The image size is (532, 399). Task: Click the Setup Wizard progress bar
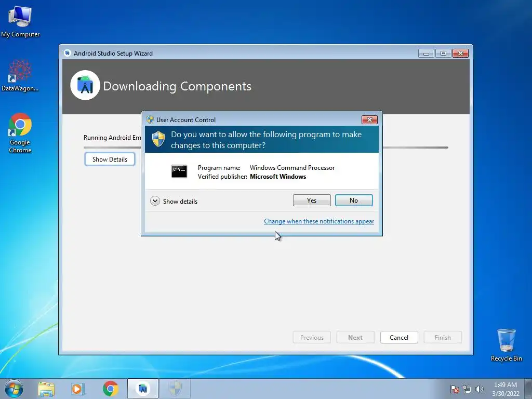265,148
